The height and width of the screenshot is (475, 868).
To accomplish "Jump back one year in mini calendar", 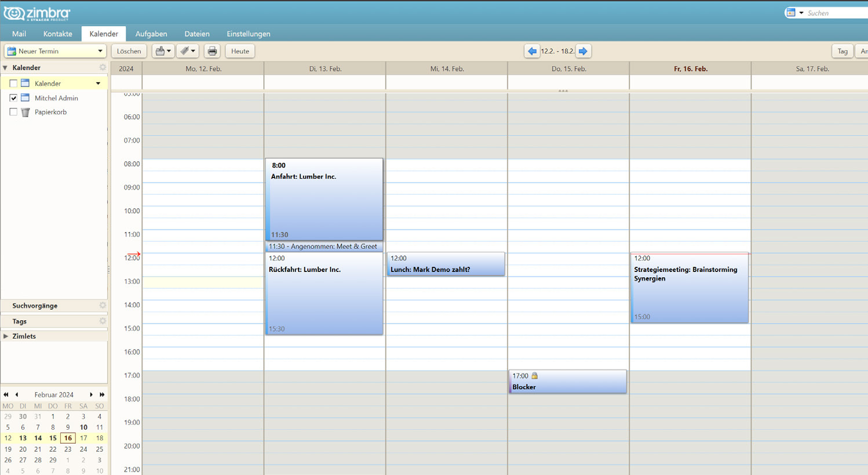I will (6, 394).
